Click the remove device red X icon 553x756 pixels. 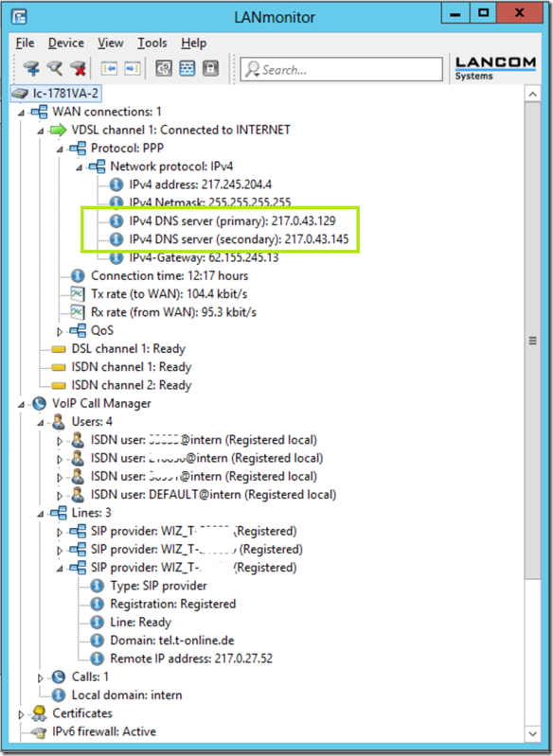tap(78, 69)
